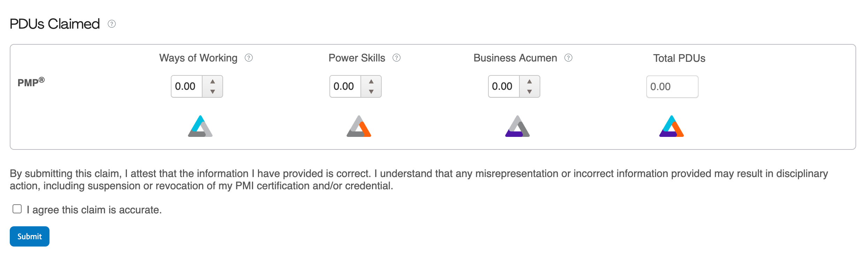Increment Power Skills PDUs using up arrow
The height and width of the screenshot is (264, 868).
tap(371, 81)
